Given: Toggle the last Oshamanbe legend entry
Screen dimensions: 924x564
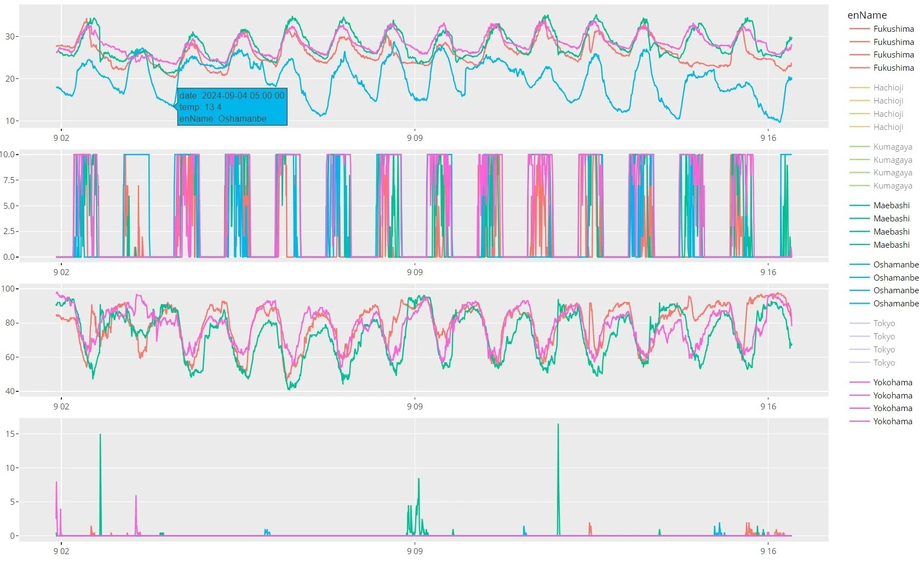Looking at the screenshot, I should (883, 304).
